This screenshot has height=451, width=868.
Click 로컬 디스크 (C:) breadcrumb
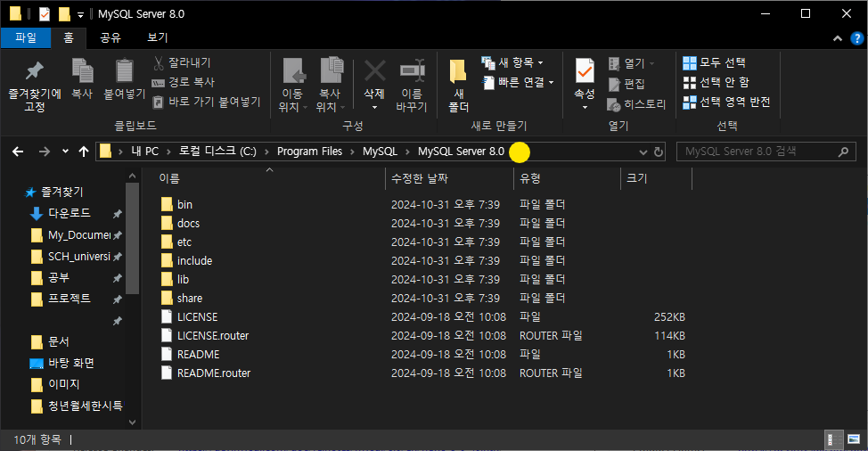pyautogui.click(x=217, y=152)
